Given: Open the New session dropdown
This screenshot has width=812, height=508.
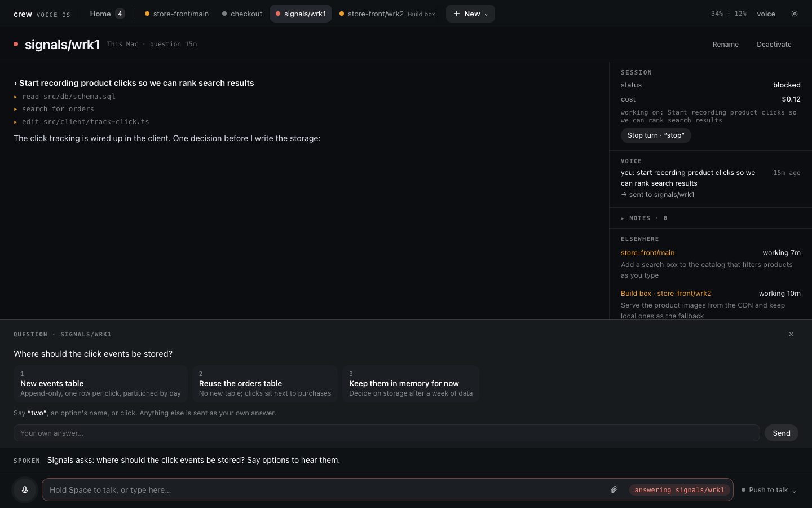Looking at the screenshot, I should pos(470,14).
